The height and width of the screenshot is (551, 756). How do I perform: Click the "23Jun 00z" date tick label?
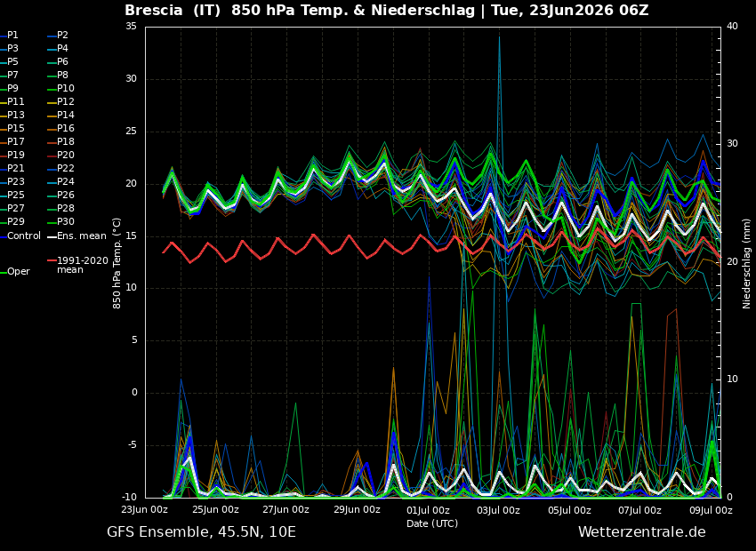click(144, 510)
